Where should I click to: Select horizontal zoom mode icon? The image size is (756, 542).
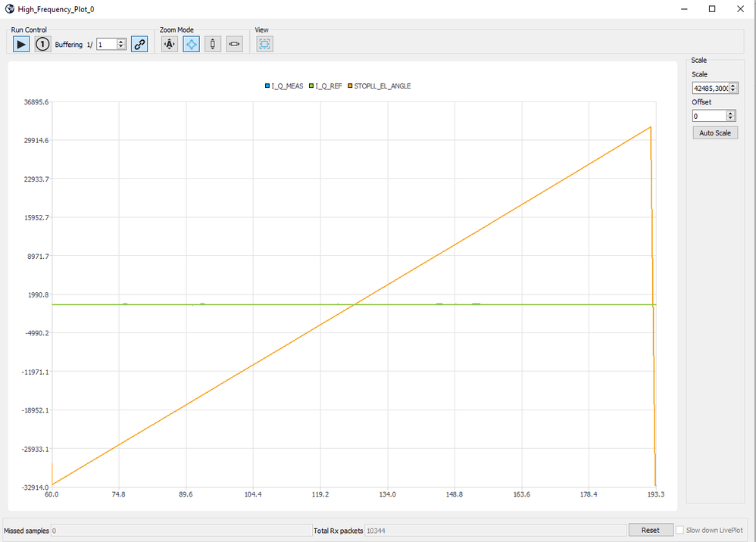pos(234,45)
